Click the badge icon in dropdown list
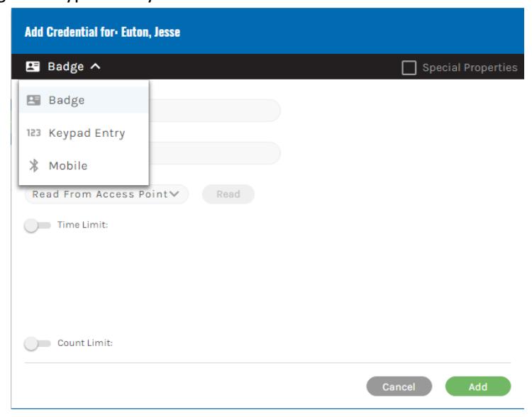The width and height of the screenshot is (532, 417). 33,100
